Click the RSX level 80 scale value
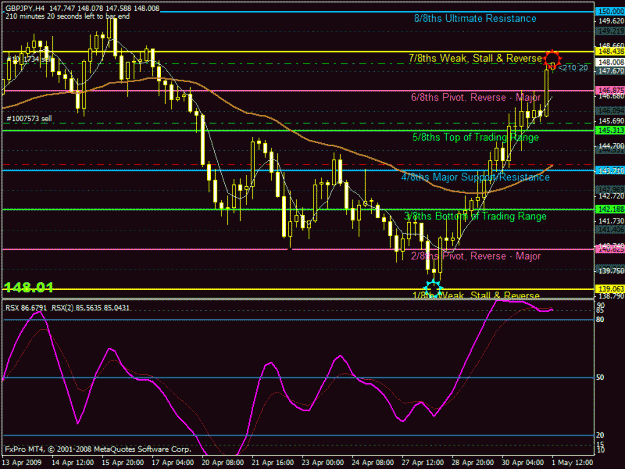Image resolution: width=625 pixels, height=469 pixels. tap(600, 320)
